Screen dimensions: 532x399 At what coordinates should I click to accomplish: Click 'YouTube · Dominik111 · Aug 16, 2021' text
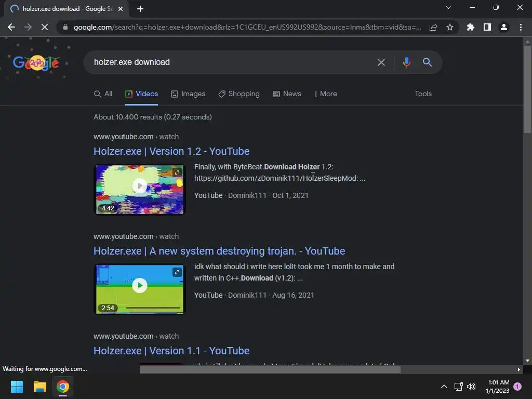[254, 295]
